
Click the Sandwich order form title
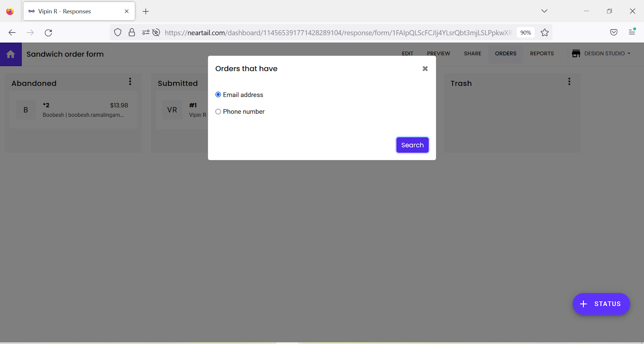coord(65,54)
